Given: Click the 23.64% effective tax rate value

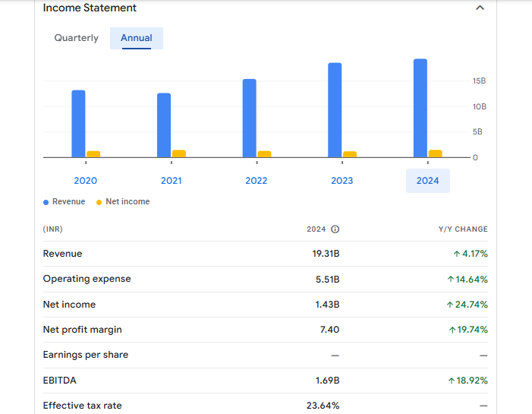Looking at the screenshot, I should point(323,406).
